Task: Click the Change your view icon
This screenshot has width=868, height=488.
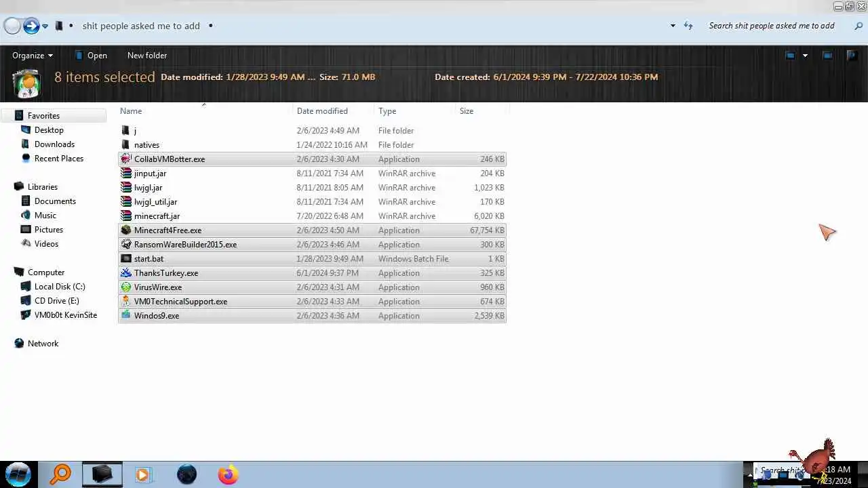Action: (790, 56)
